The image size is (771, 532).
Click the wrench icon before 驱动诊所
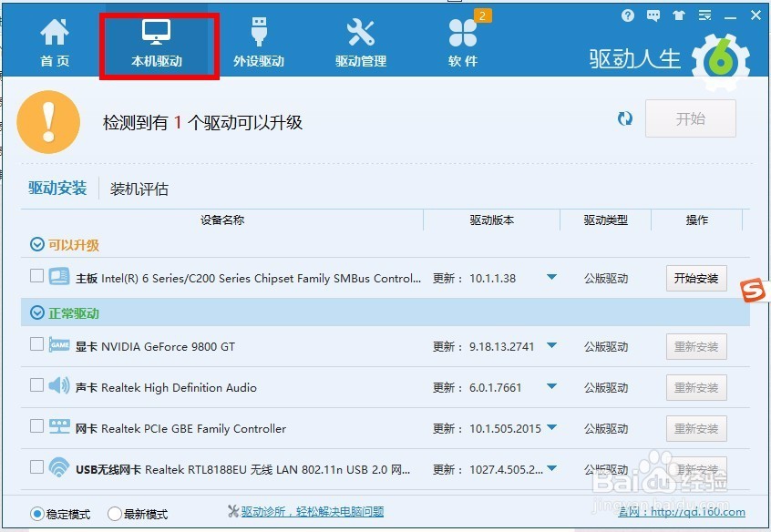click(233, 512)
